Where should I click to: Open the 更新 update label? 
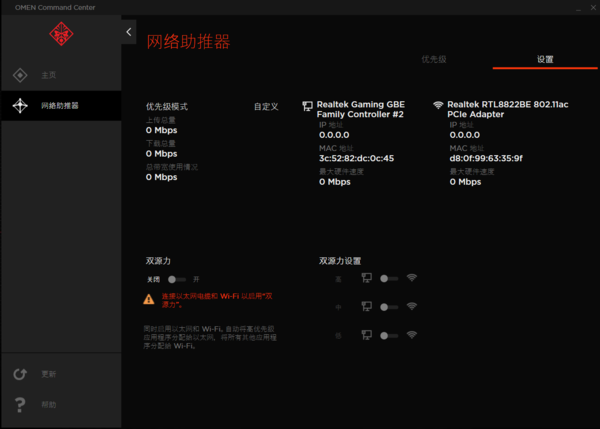49,374
